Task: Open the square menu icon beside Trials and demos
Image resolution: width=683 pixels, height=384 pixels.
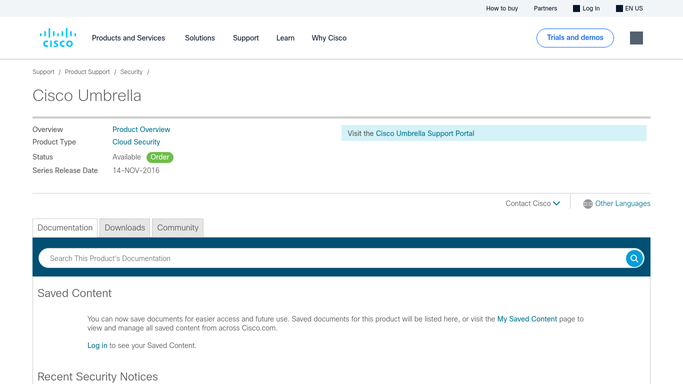Action: [636, 38]
